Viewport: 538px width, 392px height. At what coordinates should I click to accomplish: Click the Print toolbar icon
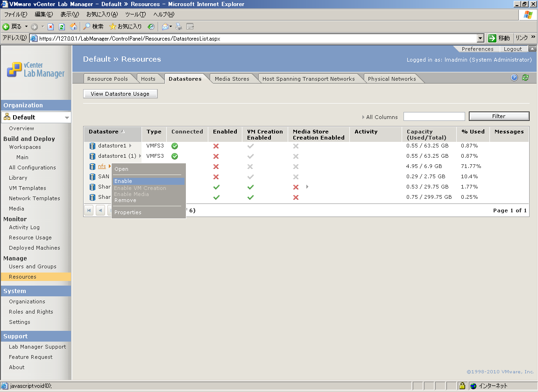click(x=178, y=27)
